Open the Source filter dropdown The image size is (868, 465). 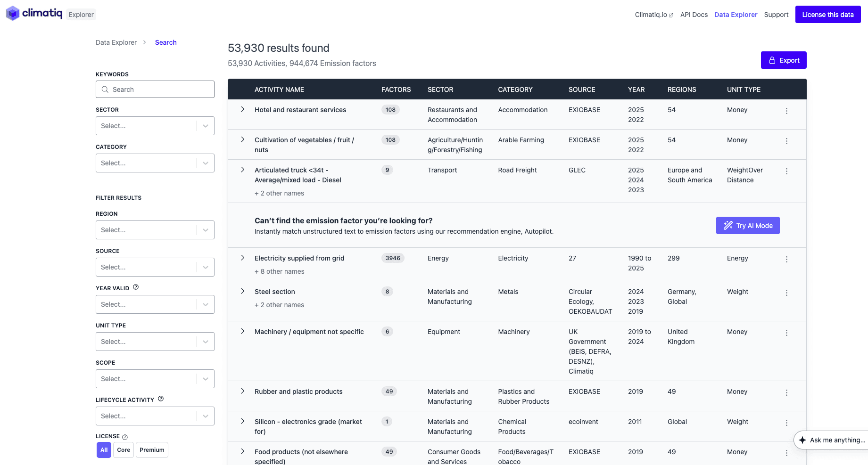pos(155,267)
